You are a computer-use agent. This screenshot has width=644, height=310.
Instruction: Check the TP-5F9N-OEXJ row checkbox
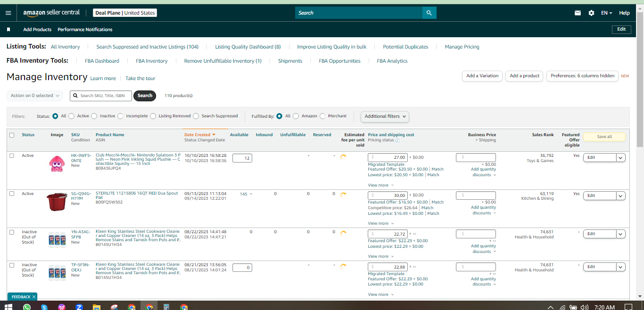click(x=12, y=265)
